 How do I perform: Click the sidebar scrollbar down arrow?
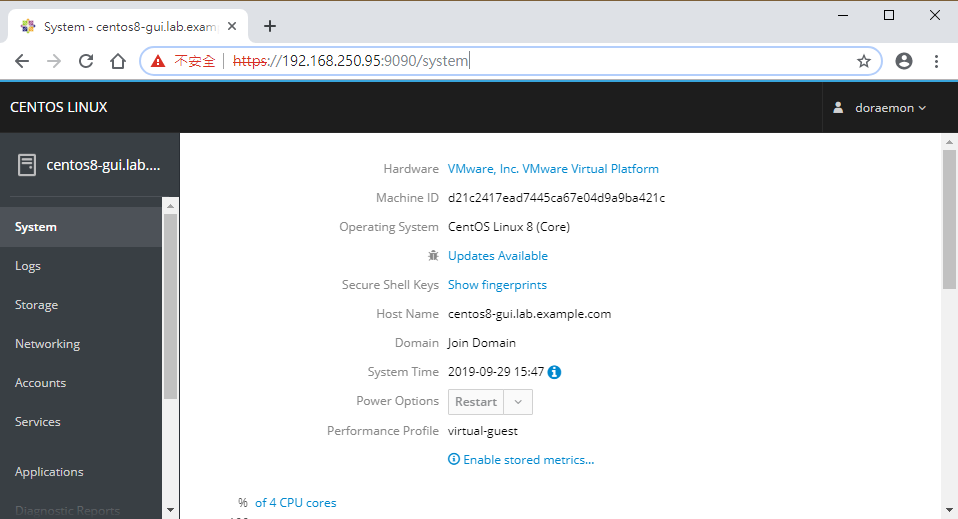(170, 509)
